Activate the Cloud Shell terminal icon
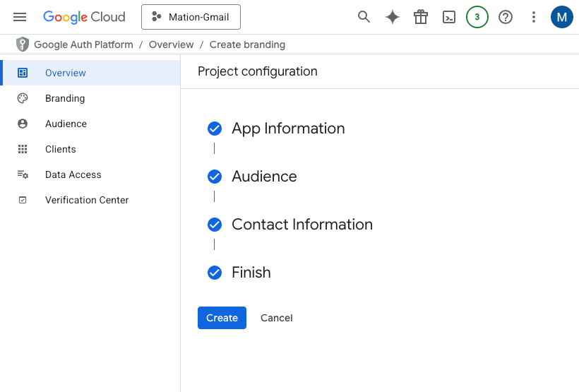This screenshot has height=392, width=579. point(449,17)
